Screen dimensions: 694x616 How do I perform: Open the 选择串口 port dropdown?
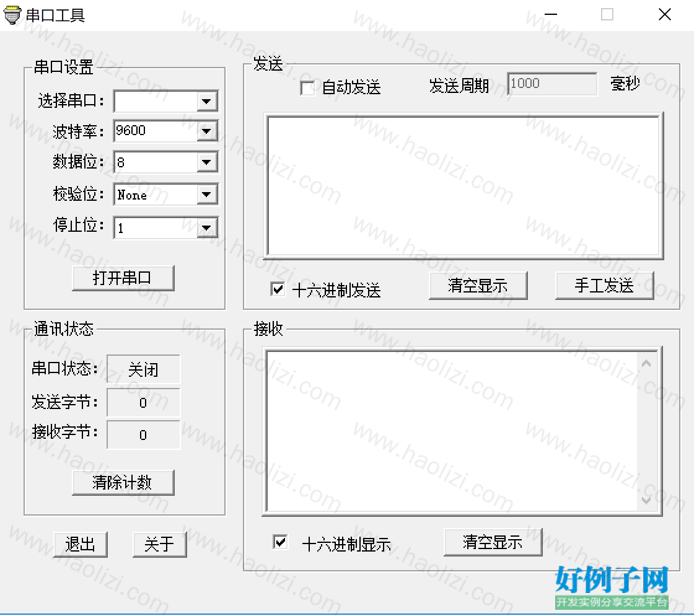tap(206, 102)
